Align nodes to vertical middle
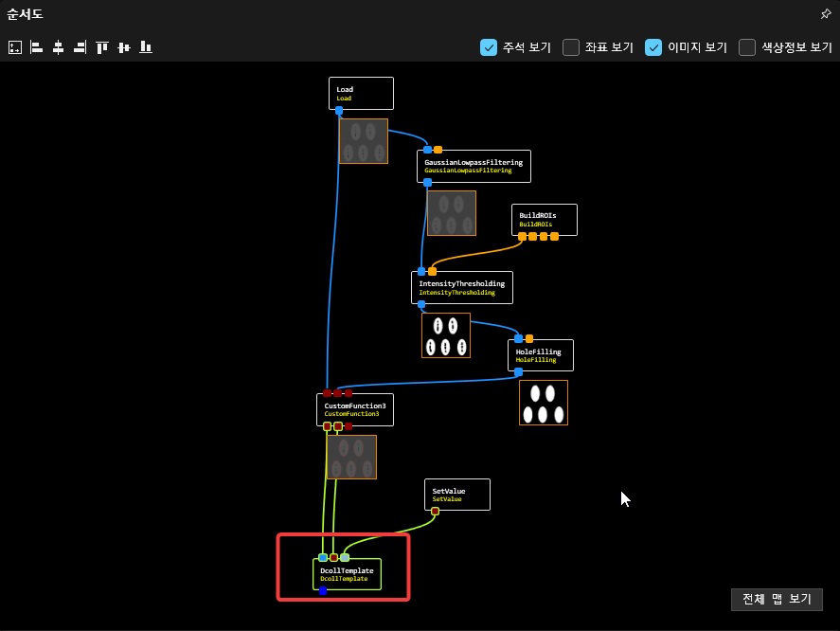840x631 pixels. tap(124, 47)
